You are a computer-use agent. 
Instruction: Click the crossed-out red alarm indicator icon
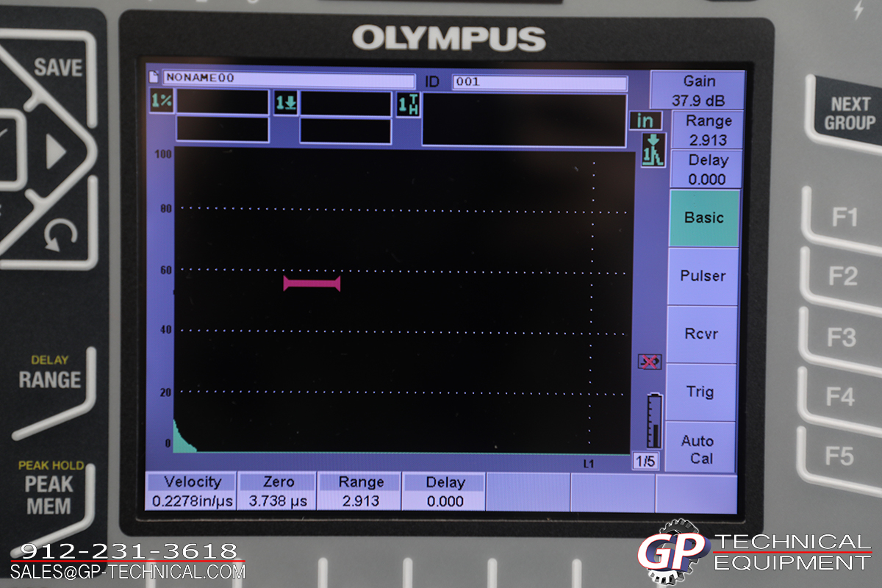tap(650, 362)
